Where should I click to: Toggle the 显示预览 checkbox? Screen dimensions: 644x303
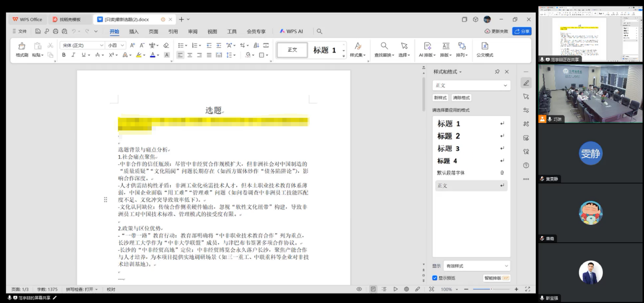pyautogui.click(x=435, y=278)
